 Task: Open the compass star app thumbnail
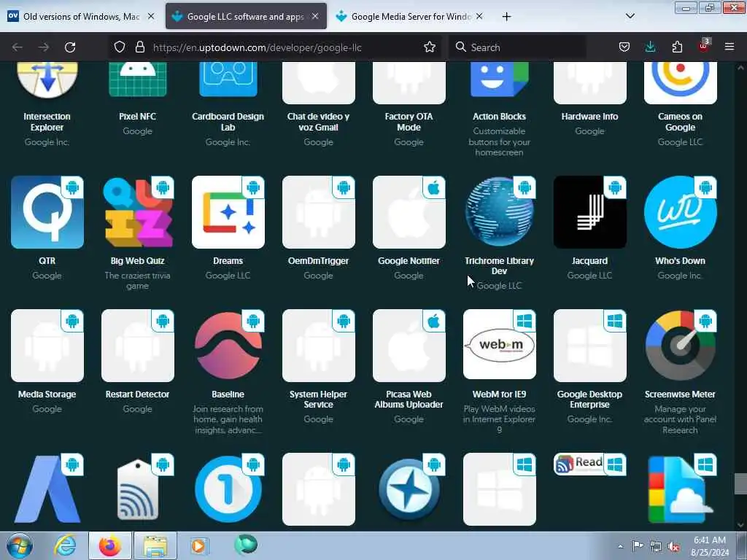pos(409,489)
